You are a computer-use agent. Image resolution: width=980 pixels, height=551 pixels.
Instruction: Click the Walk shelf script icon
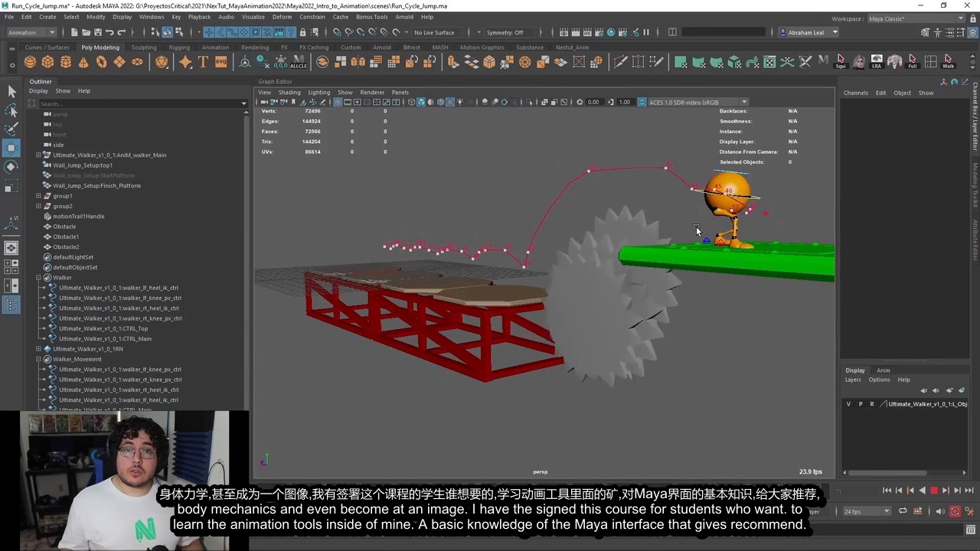tap(948, 62)
